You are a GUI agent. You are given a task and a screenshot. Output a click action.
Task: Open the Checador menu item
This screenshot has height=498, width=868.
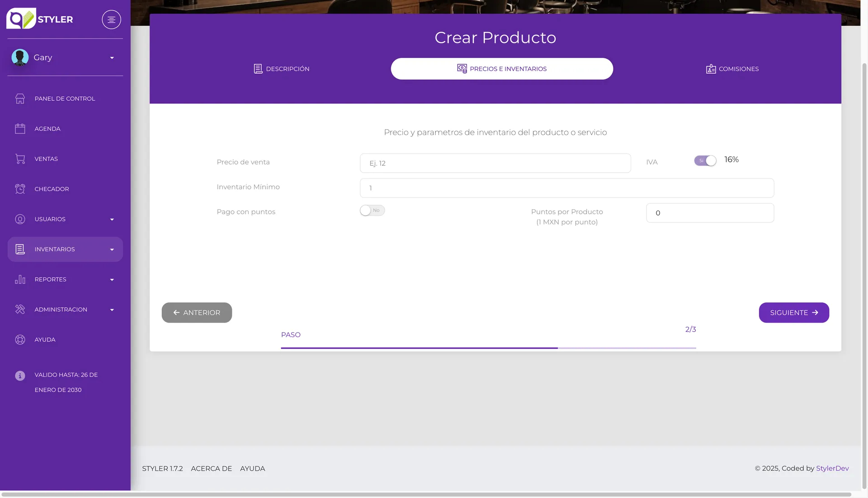(x=65, y=189)
